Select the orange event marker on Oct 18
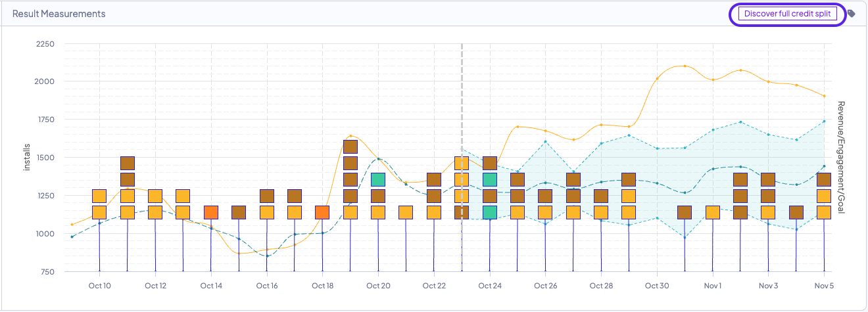Screen dimensions: 868x312 point(322,212)
